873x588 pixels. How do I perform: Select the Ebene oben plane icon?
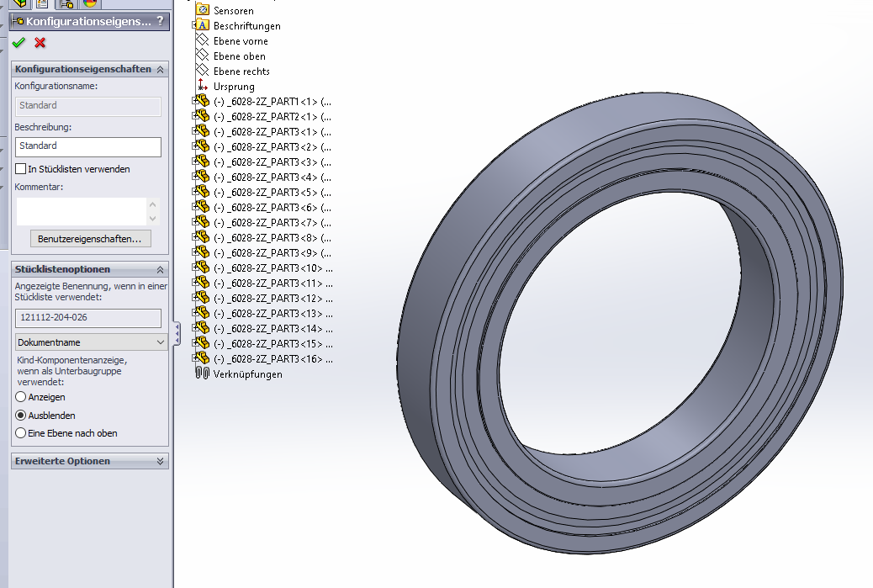pos(203,56)
